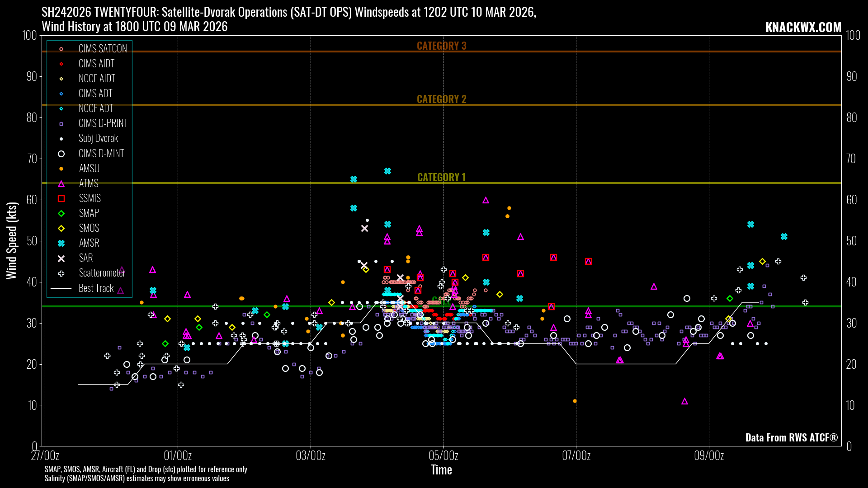
Task: Click the KNACKWX.COM watermark text
Action: (803, 28)
